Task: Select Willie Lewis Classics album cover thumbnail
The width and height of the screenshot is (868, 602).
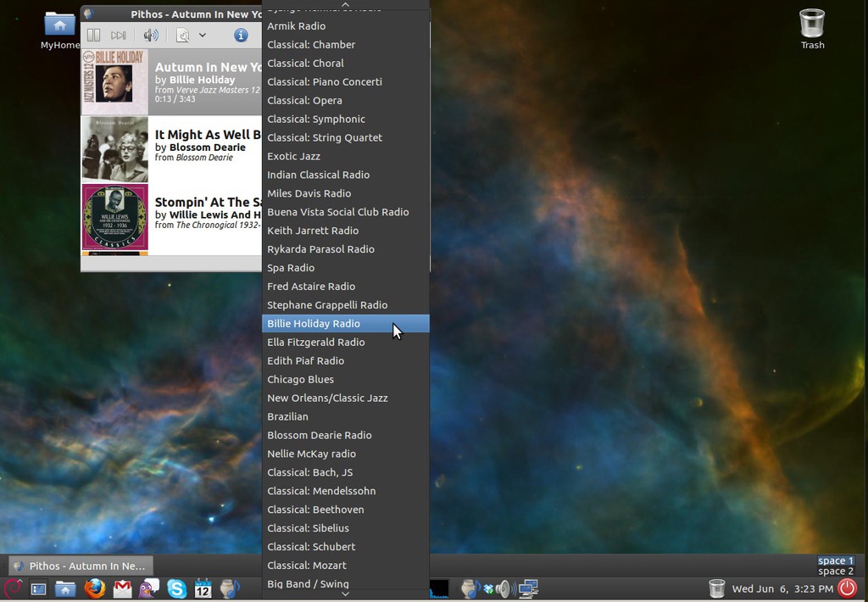Action: (115, 217)
